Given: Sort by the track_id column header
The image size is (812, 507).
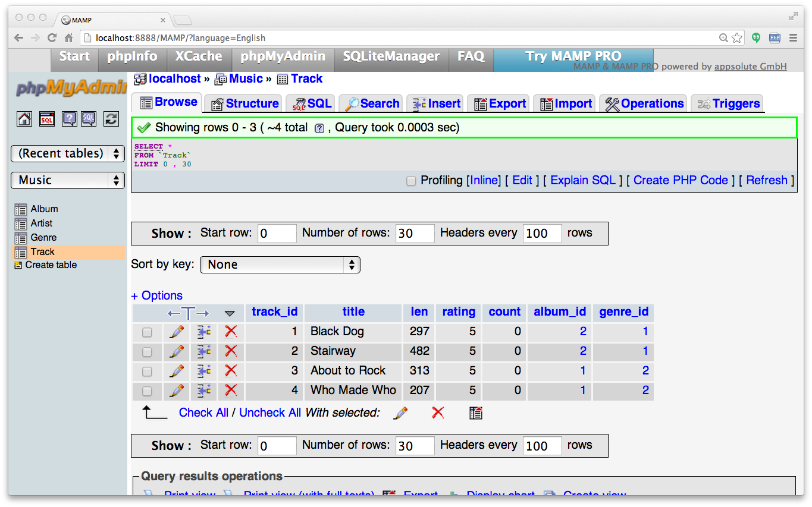Looking at the screenshot, I should click(274, 311).
